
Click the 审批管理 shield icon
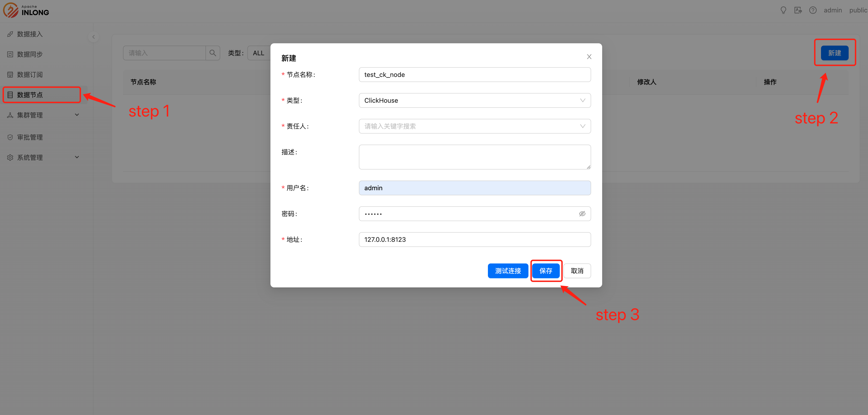click(10, 137)
